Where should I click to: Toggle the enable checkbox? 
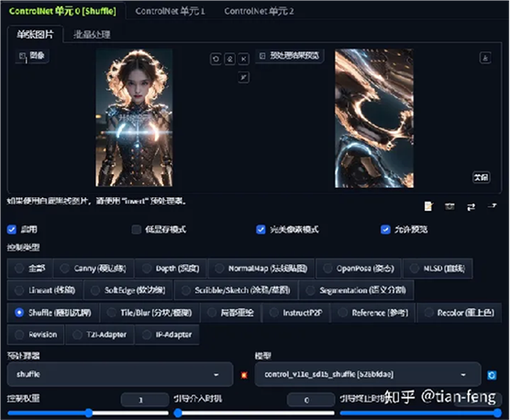click(12, 229)
